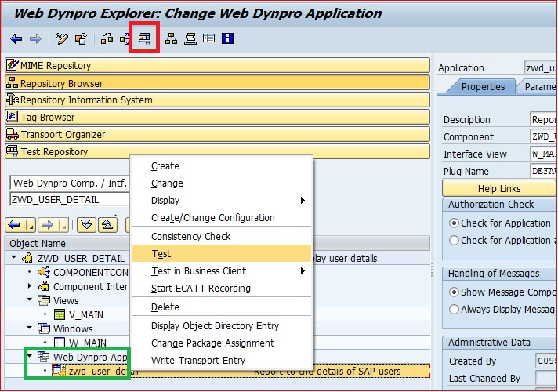558x392 pixels.
Task: Open the forward-history dropdown arrow in the tree toolbar
Action: (64, 225)
